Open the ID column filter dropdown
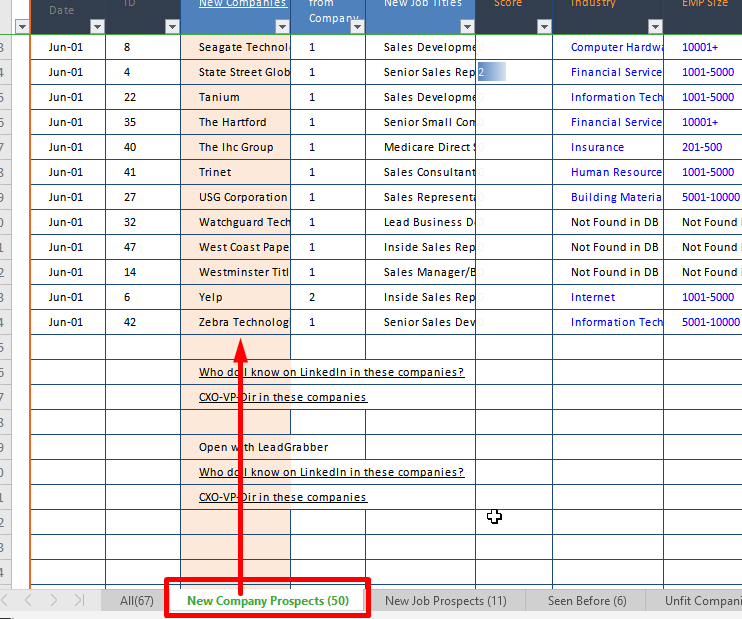 pos(172,27)
